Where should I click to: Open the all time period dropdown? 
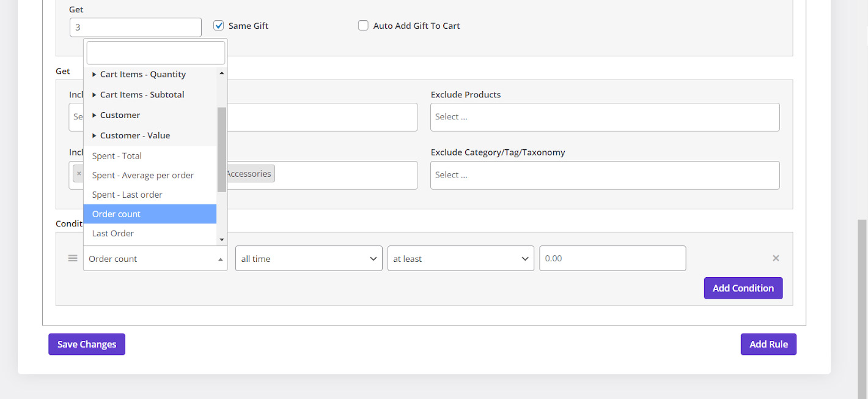click(309, 259)
